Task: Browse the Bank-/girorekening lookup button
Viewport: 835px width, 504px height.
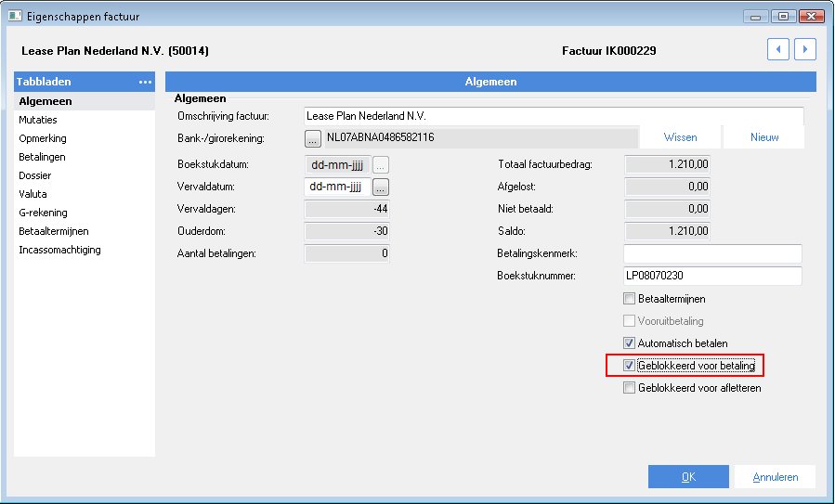Action: [312, 138]
